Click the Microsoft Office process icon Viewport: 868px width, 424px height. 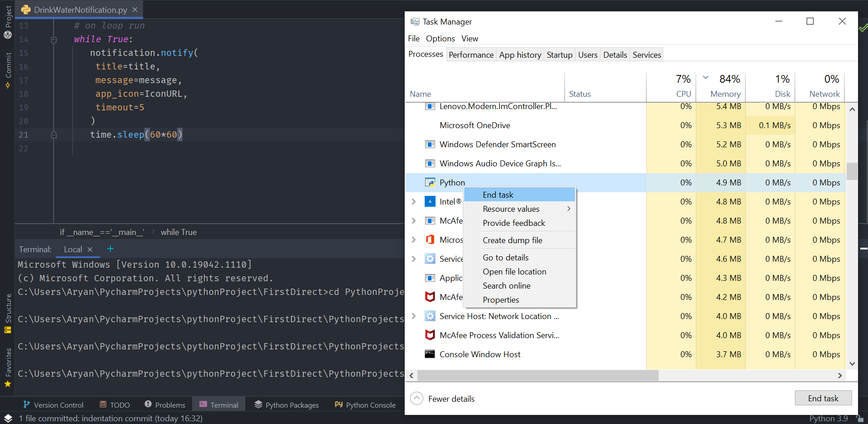point(430,239)
